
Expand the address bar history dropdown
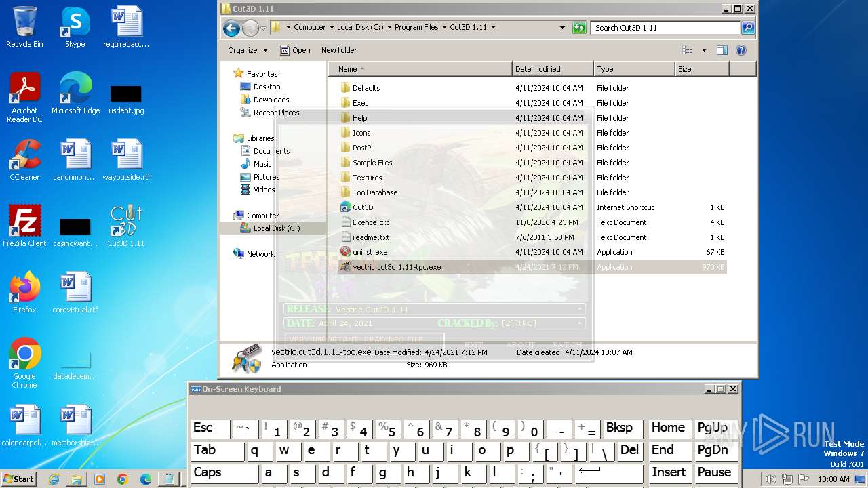coord(562,28)
